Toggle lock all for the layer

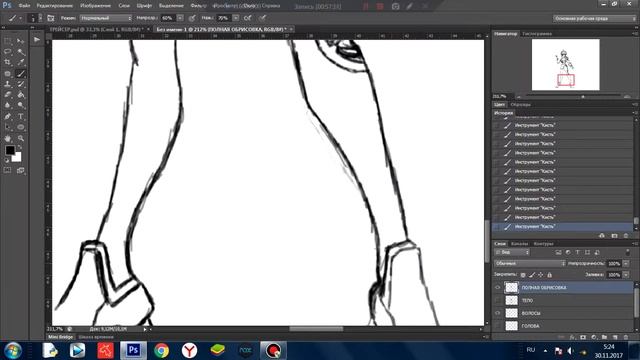point(549,275)
